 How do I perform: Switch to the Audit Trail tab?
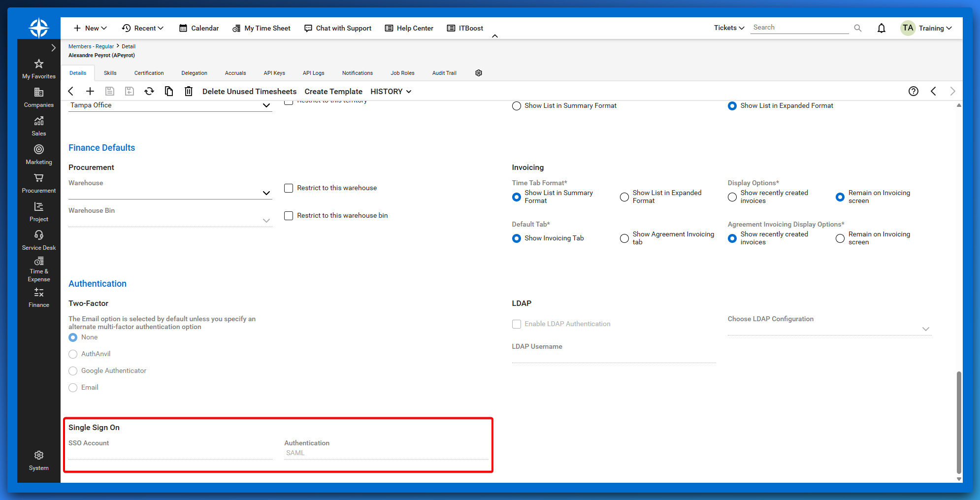[444, 73]
